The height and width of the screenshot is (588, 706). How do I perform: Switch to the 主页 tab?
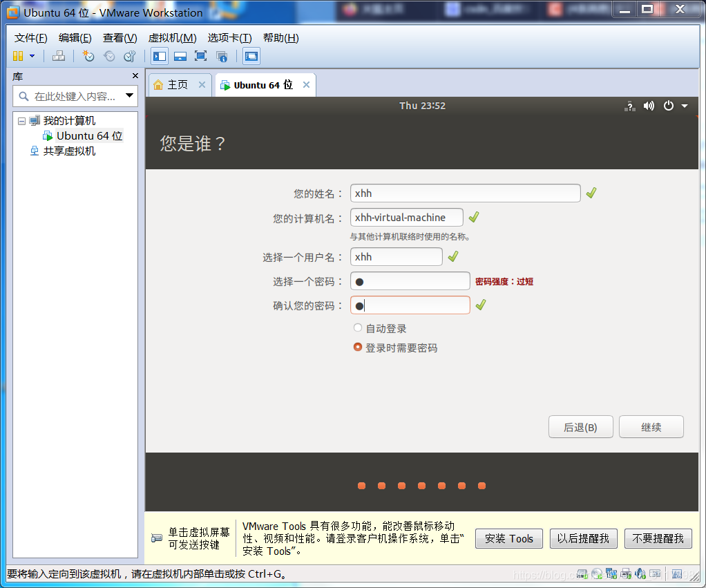tap(178, 85)
